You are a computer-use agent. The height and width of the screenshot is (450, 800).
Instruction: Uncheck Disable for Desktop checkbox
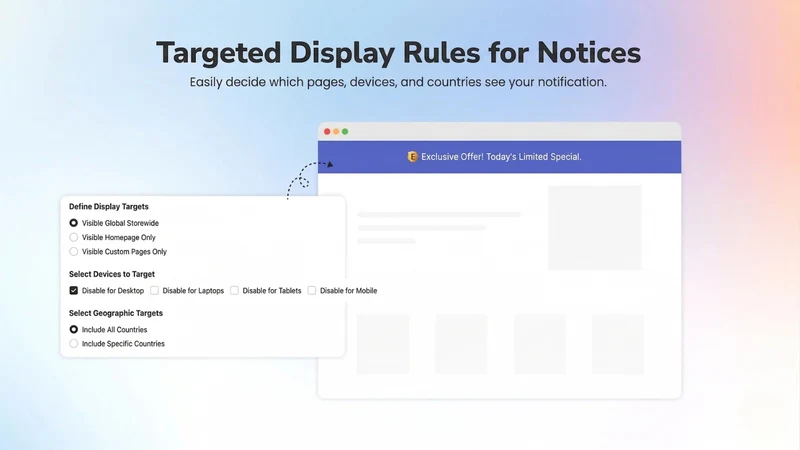point(73,290)
